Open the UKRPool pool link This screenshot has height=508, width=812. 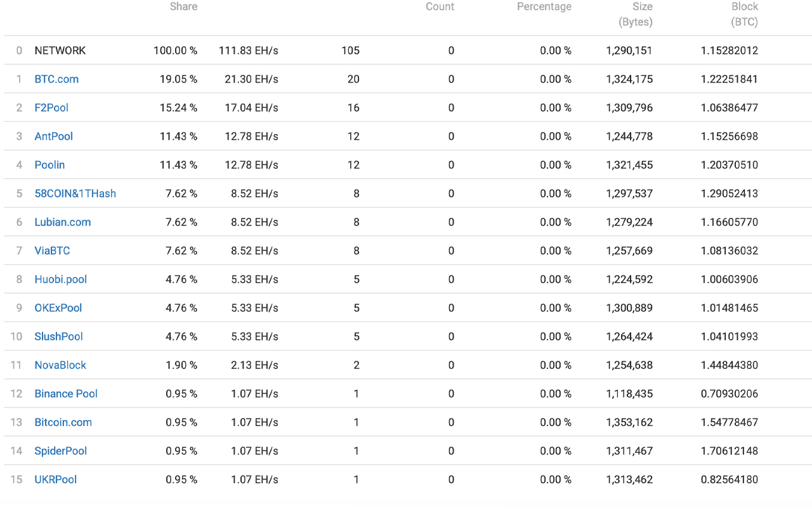pyautogui.click(x=55, y=479)
